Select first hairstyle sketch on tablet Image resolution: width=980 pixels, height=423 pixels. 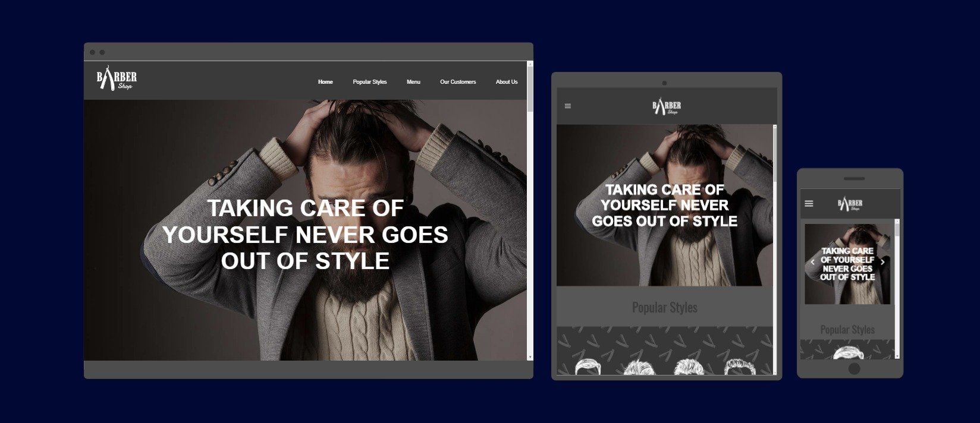tap(588, 367)
